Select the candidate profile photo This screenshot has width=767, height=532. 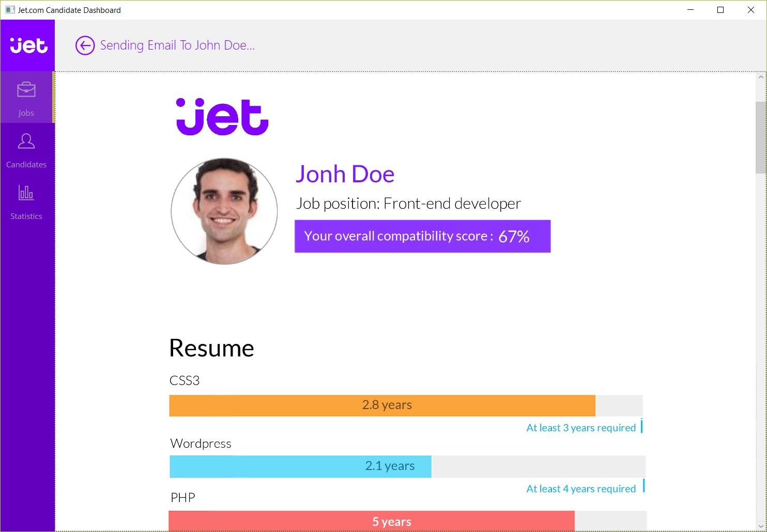[x=224, y=211]
